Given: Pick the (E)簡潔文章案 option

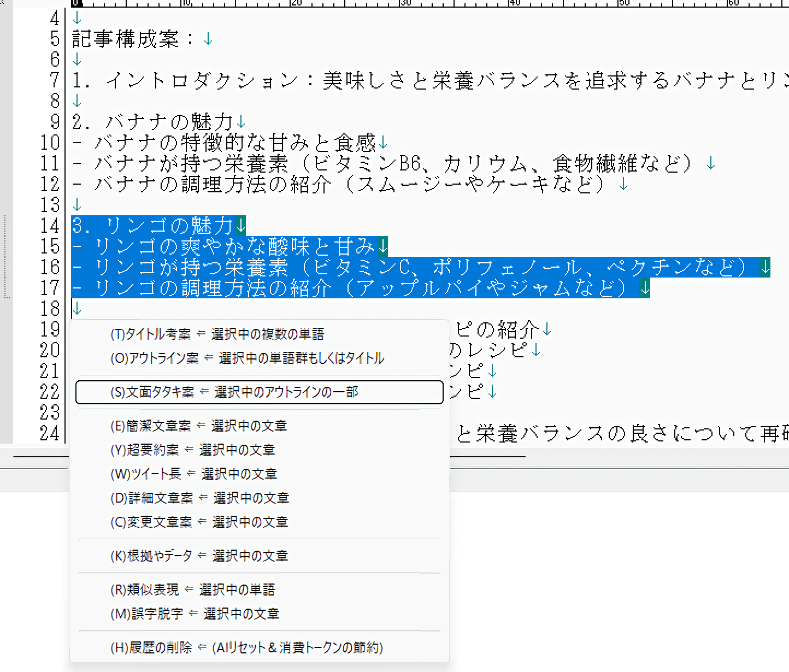Looking at the screenshot, I should click(x=198, y=426).
